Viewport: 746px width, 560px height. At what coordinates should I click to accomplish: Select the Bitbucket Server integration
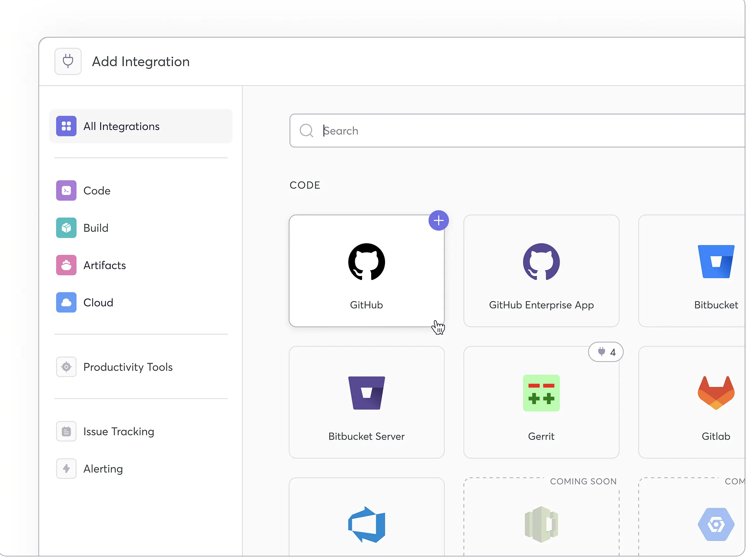pos(366,402)
